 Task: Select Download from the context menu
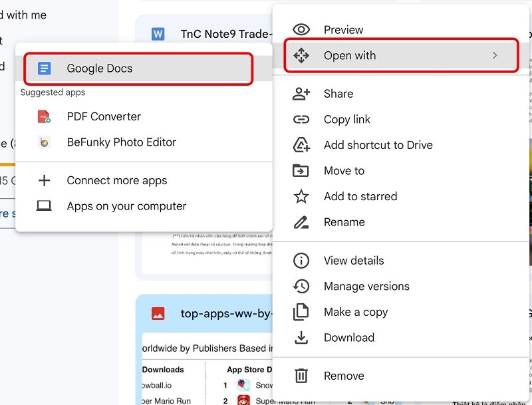[348, 338]
